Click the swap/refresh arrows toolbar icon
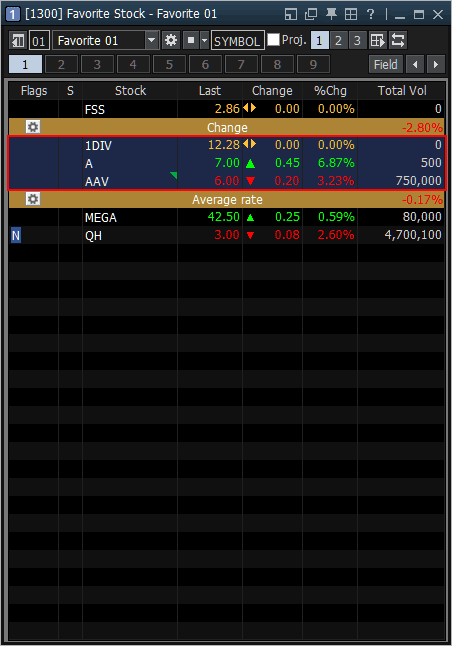This screenshot has height=646, width=452. (x=398, y=40)
